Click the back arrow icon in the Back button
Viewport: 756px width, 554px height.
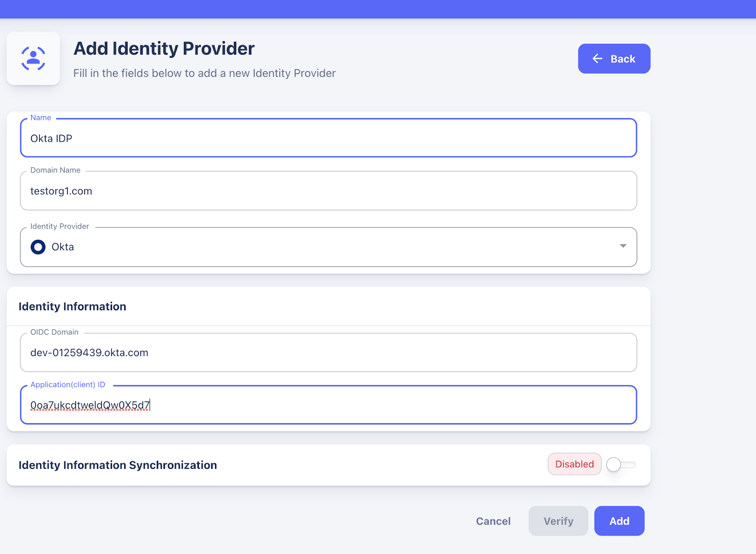[597, 59]
